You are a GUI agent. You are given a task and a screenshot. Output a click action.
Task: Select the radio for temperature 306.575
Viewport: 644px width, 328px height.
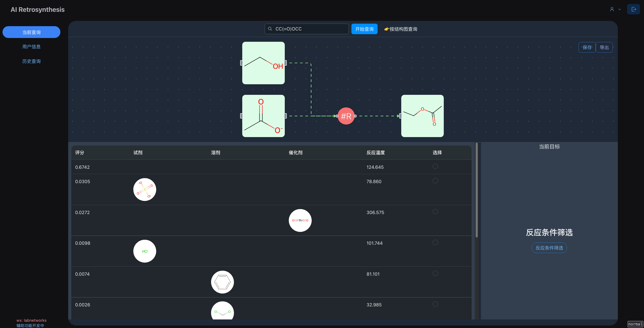point(435,212)
